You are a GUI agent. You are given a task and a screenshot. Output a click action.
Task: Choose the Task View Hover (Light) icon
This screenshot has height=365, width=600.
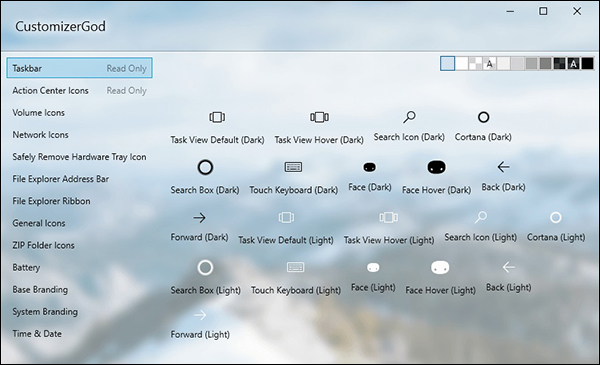388,218
